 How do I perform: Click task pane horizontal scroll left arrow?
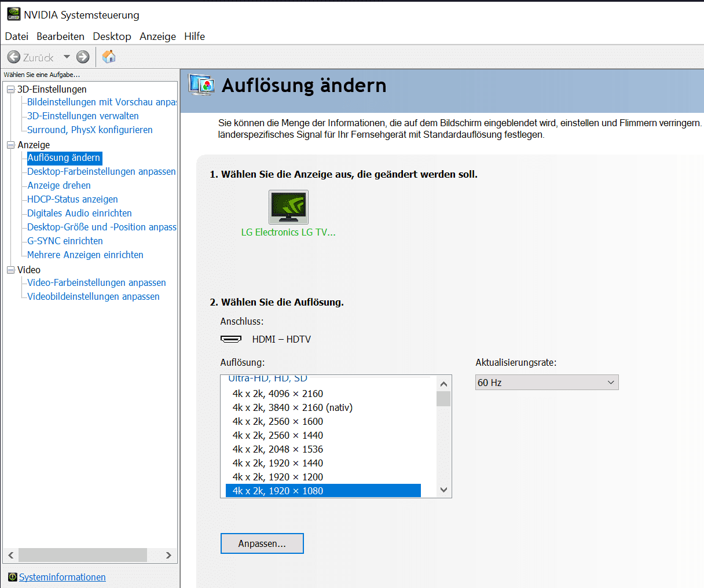pyautogui.click(x=10, y=555)
